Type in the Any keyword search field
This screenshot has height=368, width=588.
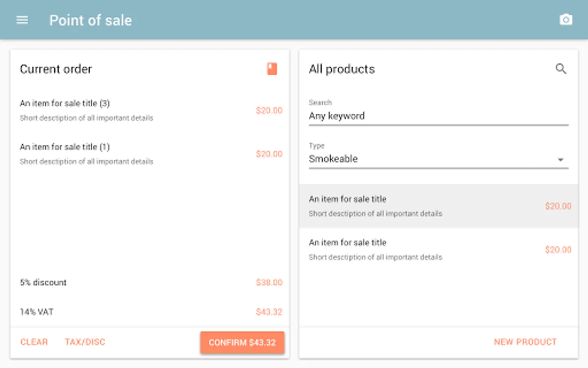[438, 116]
